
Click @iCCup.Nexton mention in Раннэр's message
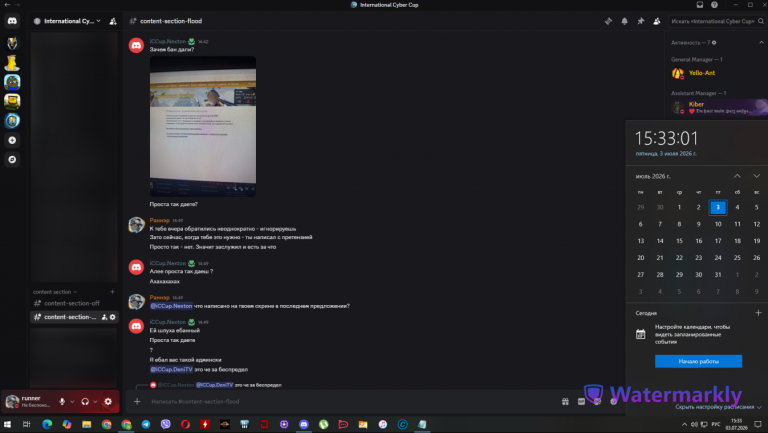171,306
